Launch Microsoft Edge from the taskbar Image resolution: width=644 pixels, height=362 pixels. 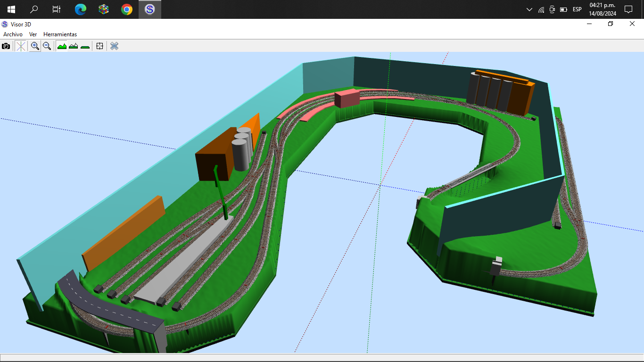[x=81, y=9]
